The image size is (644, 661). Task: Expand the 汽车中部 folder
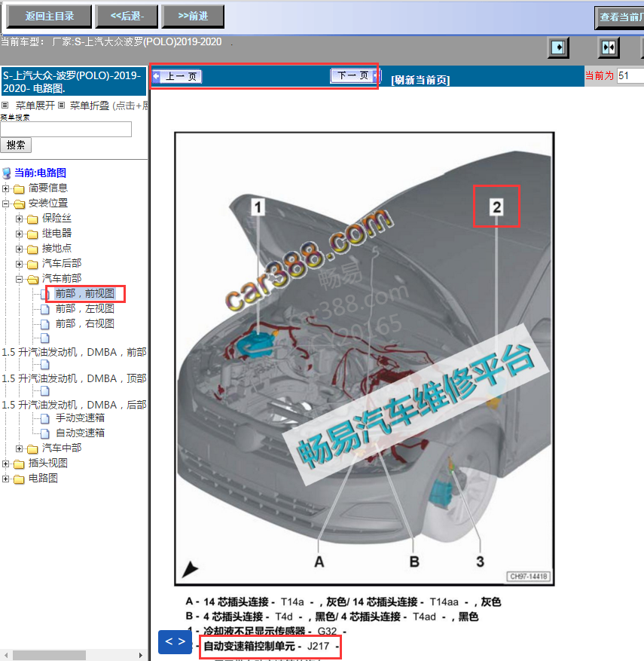(19, 448)
